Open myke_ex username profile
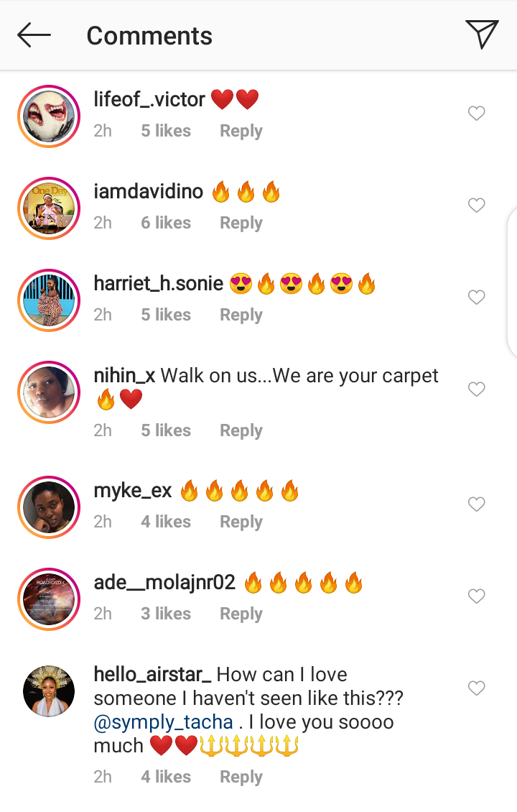517x812 pixels. [133, 490]
